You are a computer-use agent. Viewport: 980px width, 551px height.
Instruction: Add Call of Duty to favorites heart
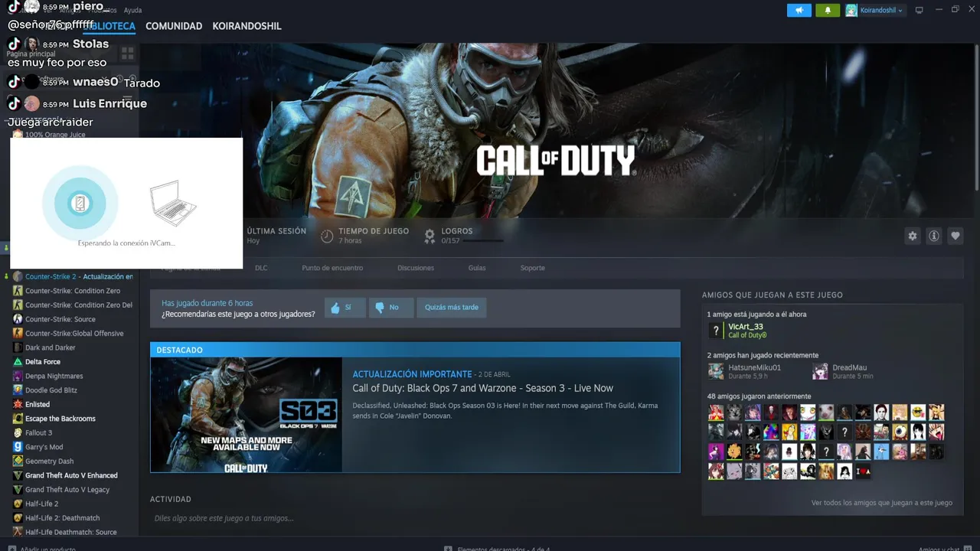pos(955,236)
